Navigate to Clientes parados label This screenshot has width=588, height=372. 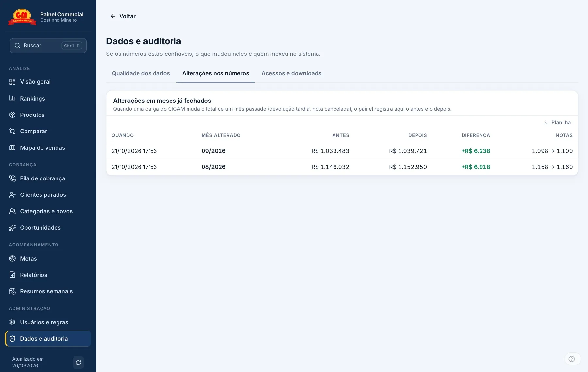pyautogui.click(x=43, y=195)
